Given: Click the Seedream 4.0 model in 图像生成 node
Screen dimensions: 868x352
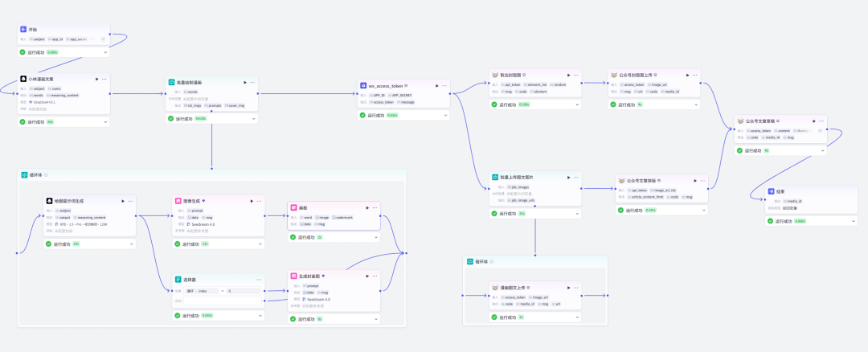Looking at the screenshot, I should [x=202, y=224].
